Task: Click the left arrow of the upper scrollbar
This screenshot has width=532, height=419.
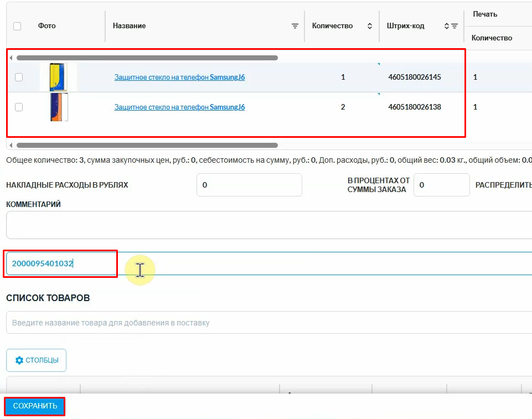Action: point(11,58)
